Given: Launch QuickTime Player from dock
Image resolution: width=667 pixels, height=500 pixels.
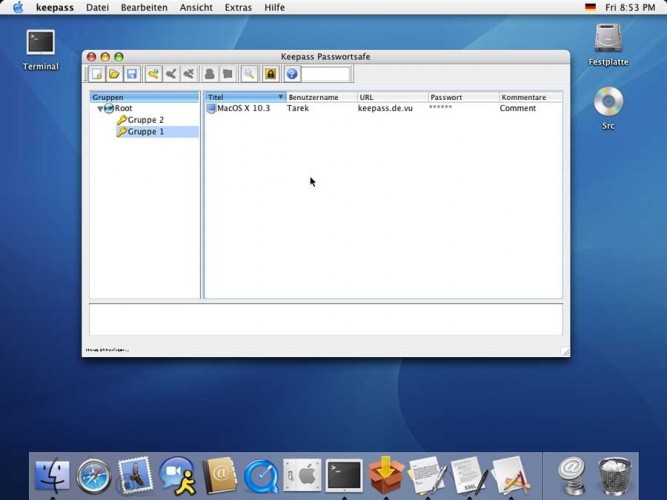Looking at the screenshot, I should (261, 476).
